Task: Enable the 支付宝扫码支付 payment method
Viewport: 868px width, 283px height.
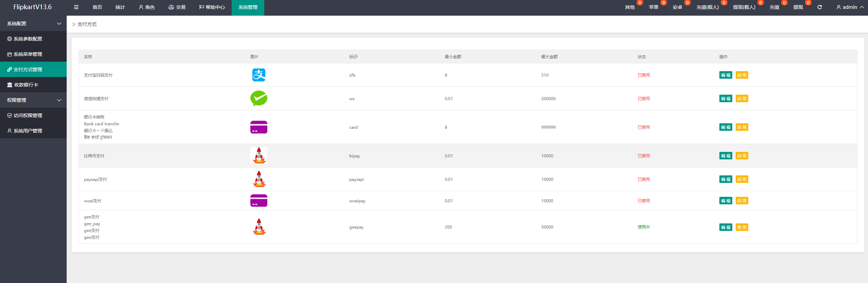Action: click(x=742, y=75)
